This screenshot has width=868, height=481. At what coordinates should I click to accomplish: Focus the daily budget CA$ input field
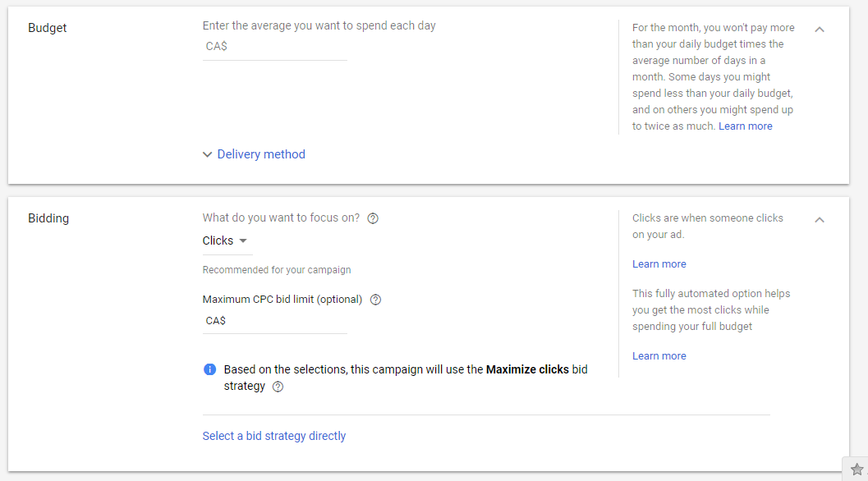coord(274,47)
